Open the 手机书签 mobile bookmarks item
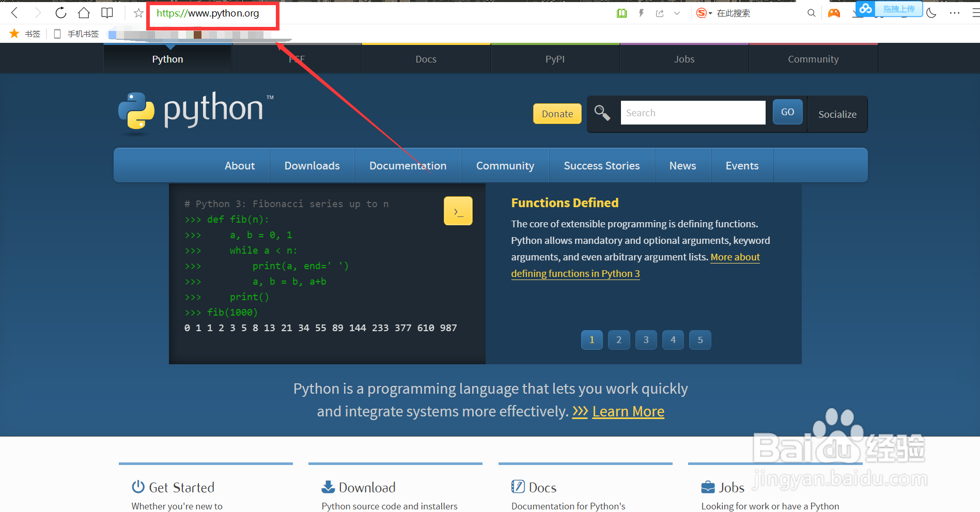Image resolution: width=980 pixels, height=512 pixels. (x=77, y=34)
